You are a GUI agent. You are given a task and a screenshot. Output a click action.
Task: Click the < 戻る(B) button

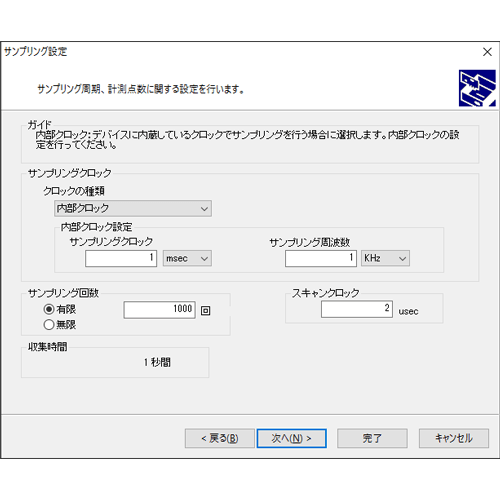[220, 438]
